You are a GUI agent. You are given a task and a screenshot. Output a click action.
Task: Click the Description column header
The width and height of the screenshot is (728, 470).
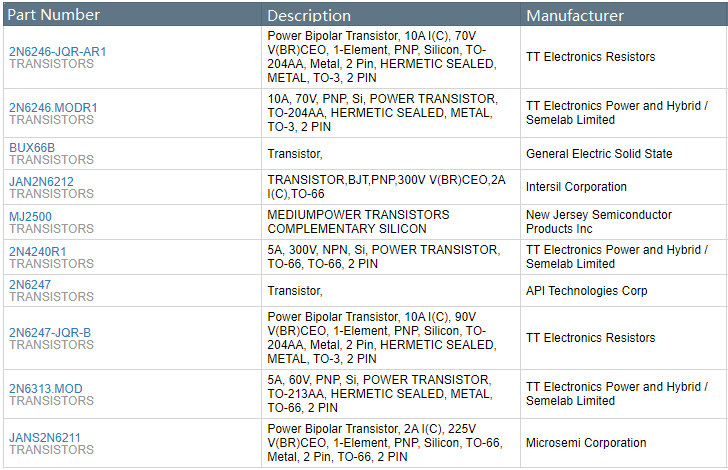pyautogui.click(x=309, y=15)
